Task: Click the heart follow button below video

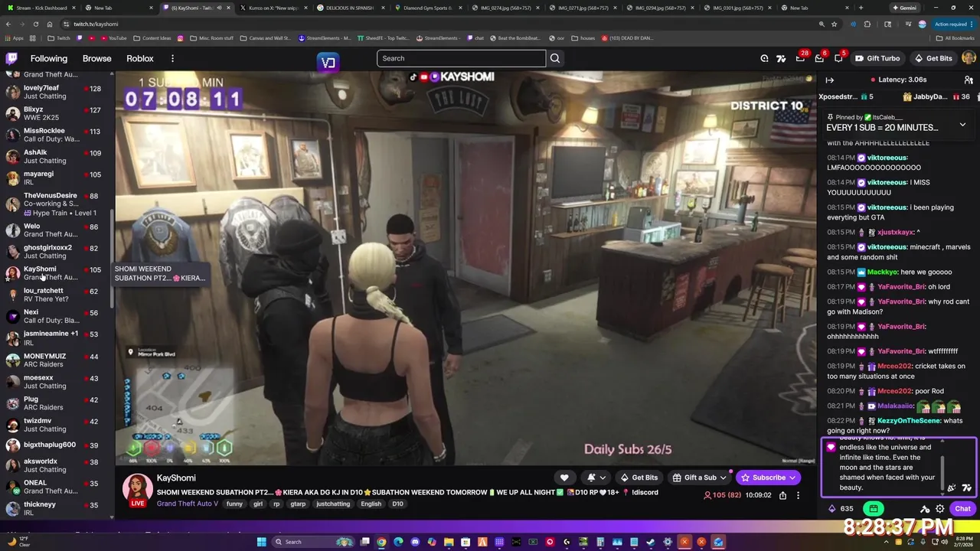Action: (x=564, y=478)
